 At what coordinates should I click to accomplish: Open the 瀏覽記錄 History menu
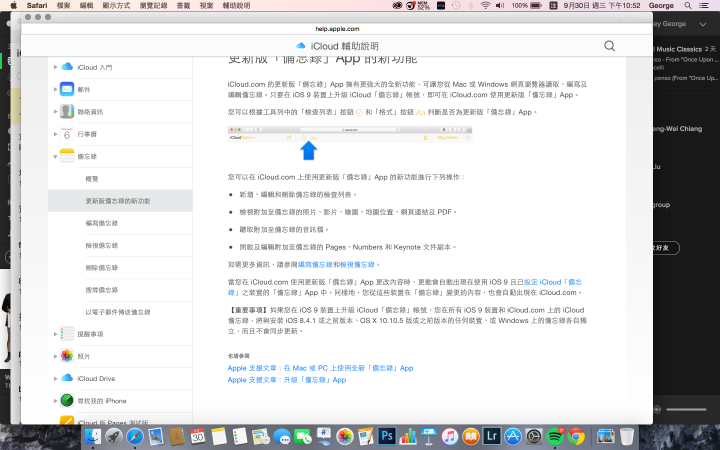[x=153, y=6]
